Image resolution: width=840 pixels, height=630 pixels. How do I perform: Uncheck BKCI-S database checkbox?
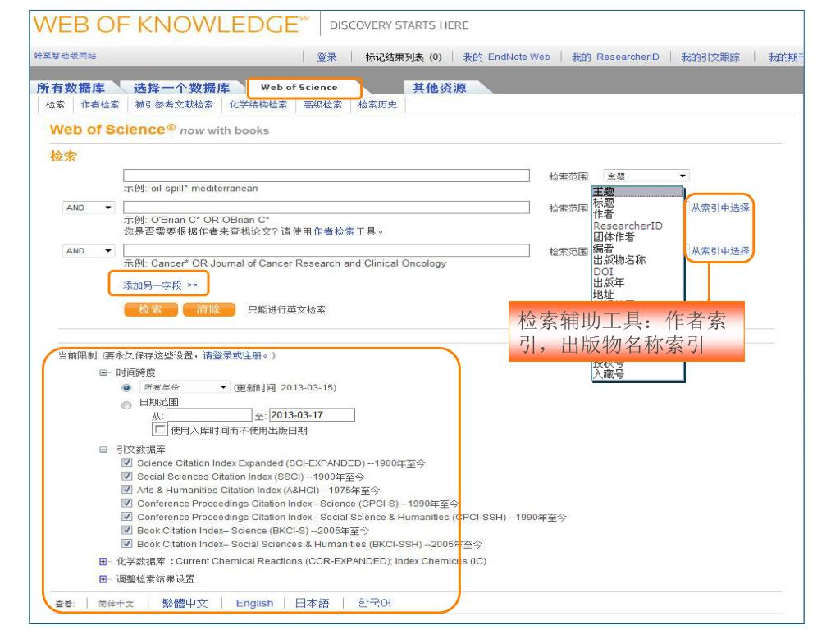coord(127,530)
